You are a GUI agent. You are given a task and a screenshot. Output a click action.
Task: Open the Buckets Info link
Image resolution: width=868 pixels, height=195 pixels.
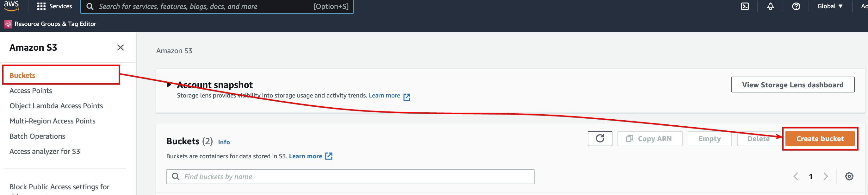[224, 142]
